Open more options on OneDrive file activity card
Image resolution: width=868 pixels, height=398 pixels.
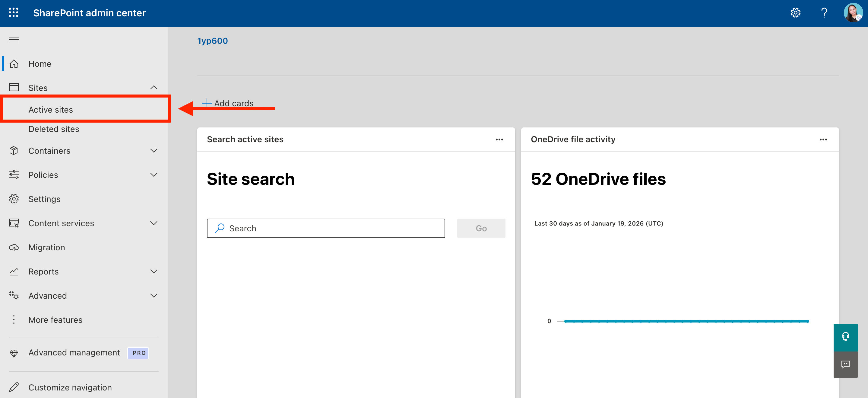click(x=823, y=139)
